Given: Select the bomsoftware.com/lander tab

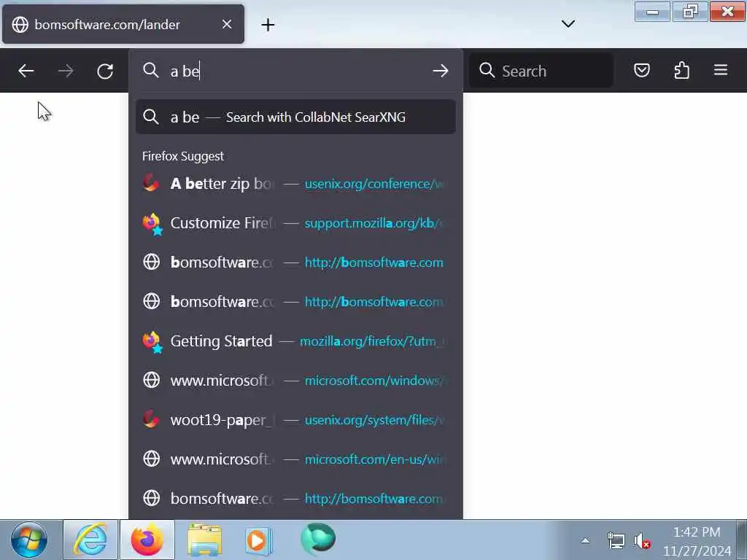Looking at the screenshot, I should point(123,24).
